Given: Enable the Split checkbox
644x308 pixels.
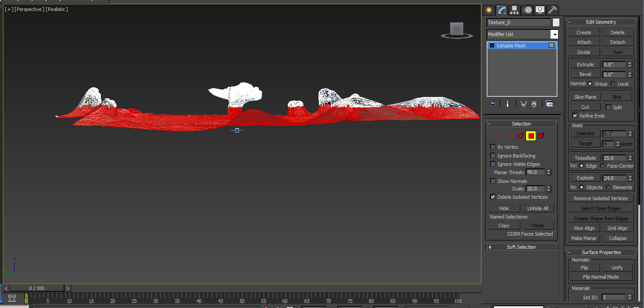Looking at the screenshot, I should (x=608, y=107).
